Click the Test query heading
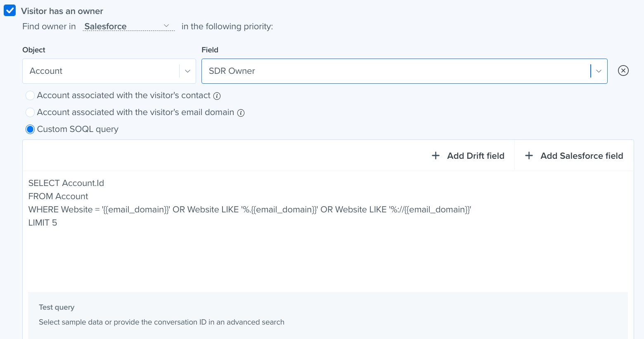 [x=57, y=307]
